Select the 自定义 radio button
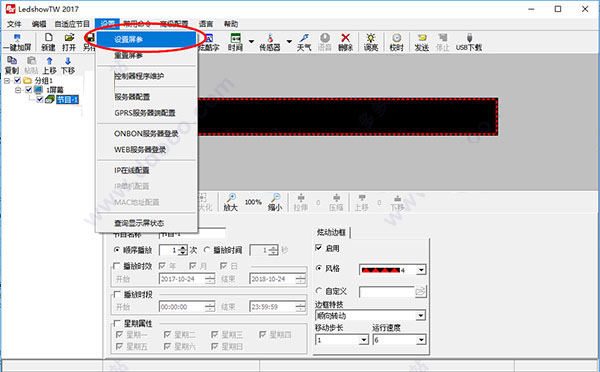This screenshot has width=600, height=372. coord(318,291)
